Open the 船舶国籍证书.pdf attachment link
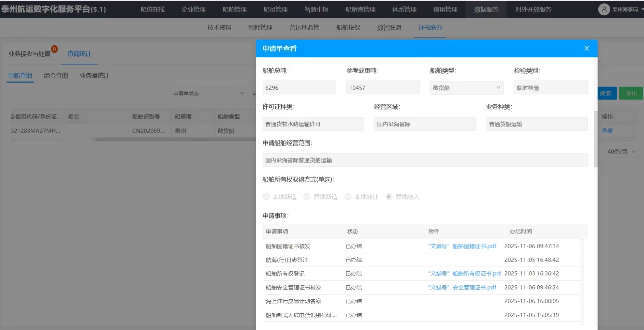 click(x=462, y=246)
